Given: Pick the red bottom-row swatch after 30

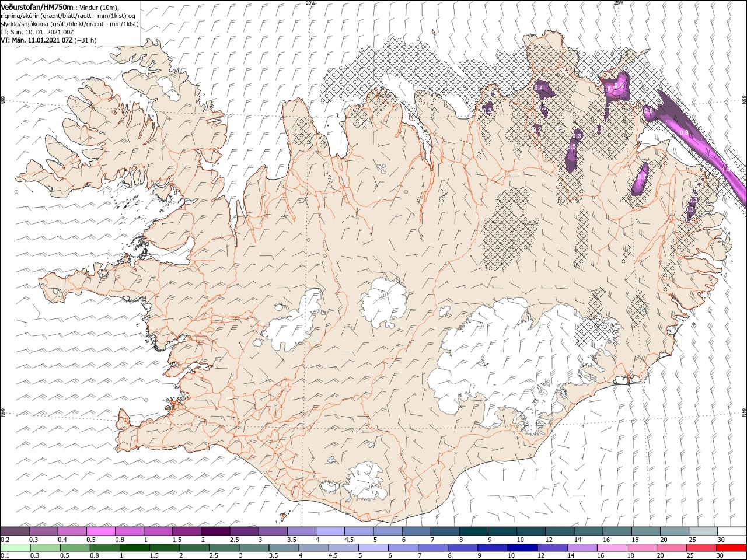Looking at the screenshot, I should (731, 548).
